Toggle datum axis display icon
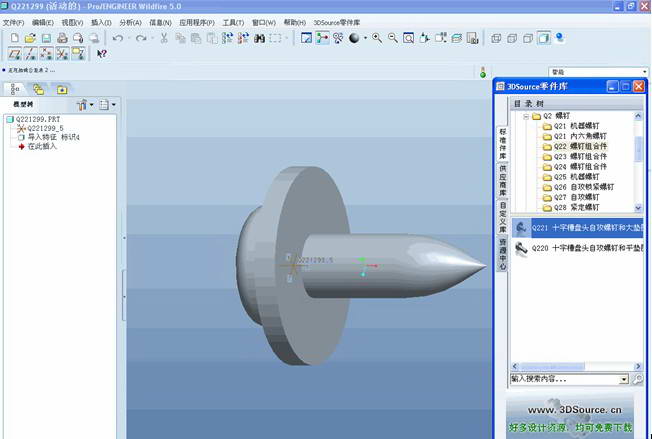This screenshot has height=439, width=652. 31,53
